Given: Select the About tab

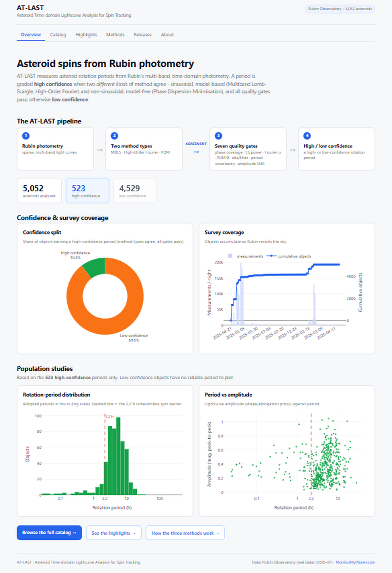Looking at the screenshot, I should (167, 35).
